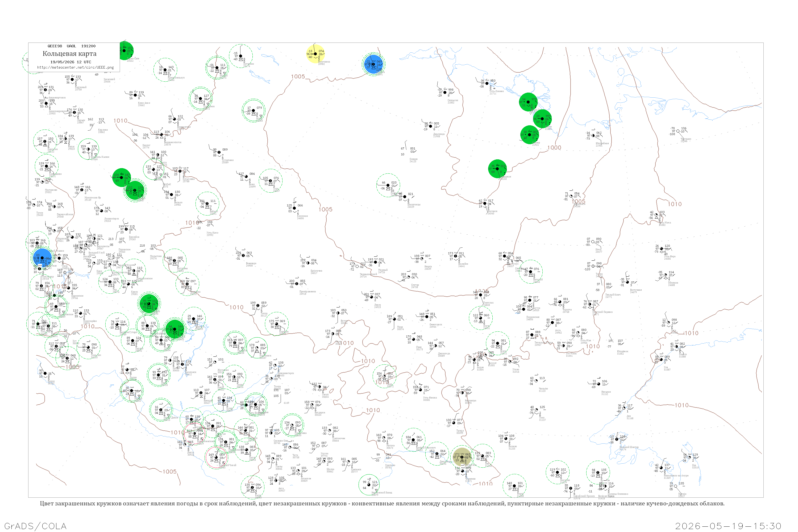The width and height of the screenshot is (798, 532).
Task: Click the 'Корлики' station name
Action: [103, 130]
